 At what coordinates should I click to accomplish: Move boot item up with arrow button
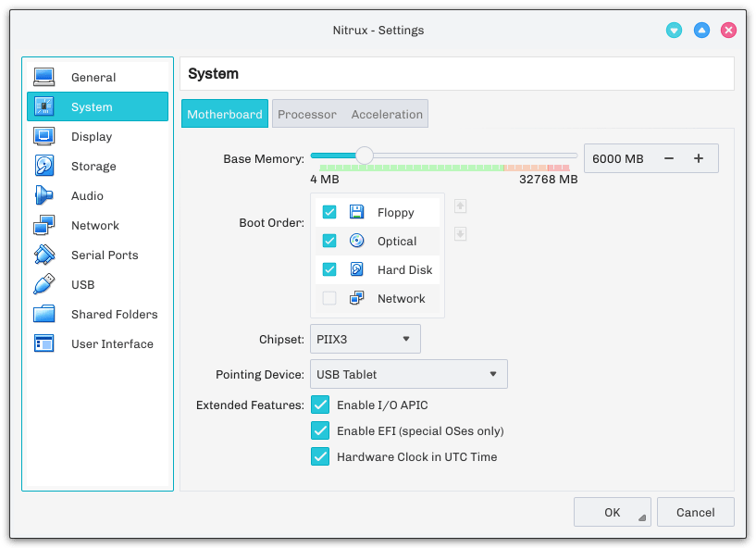point(460,206)
